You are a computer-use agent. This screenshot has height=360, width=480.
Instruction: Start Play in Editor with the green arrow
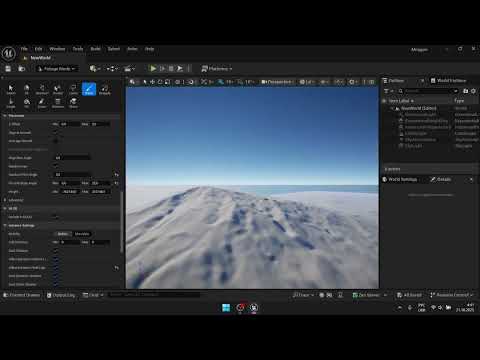click(153, 68)
